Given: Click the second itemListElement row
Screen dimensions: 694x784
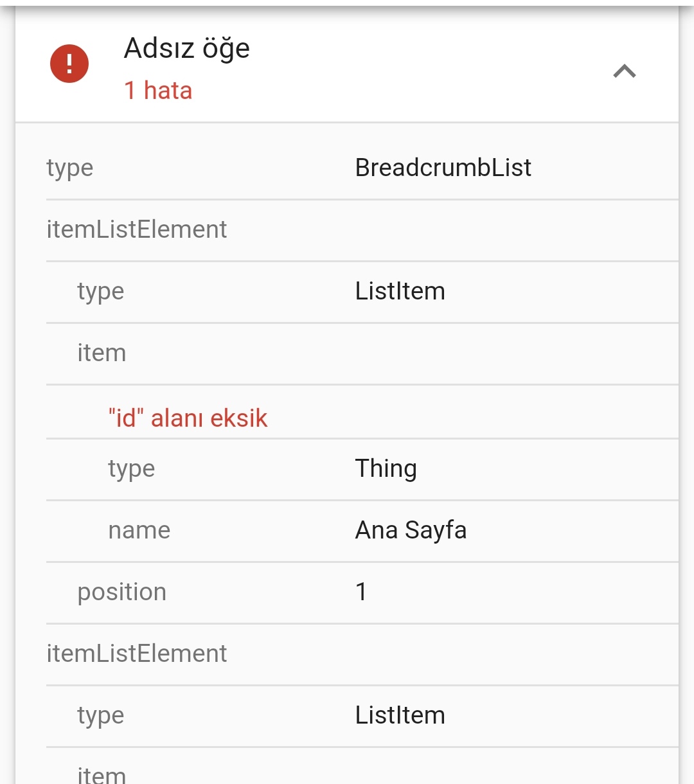Looking at the screenshot, I should (362, 654).
